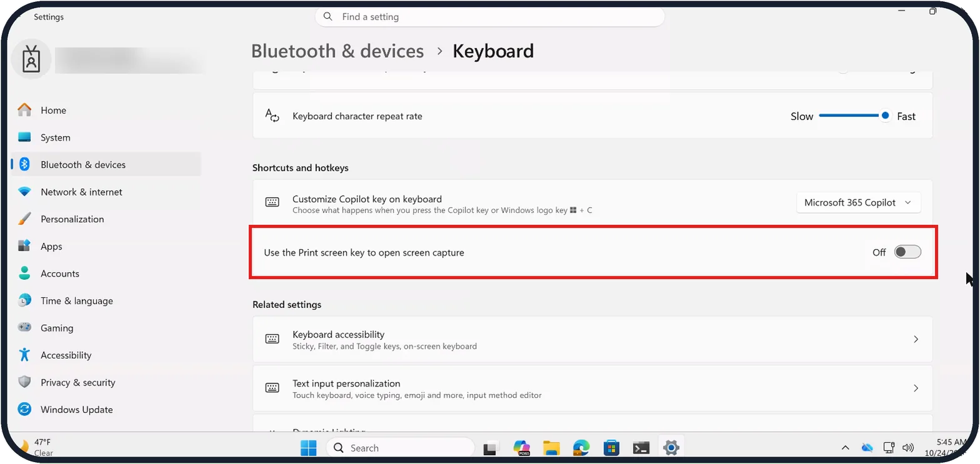Click the Windows Update arrows icon
Screen dimensions: 980x464
(24, 410)
